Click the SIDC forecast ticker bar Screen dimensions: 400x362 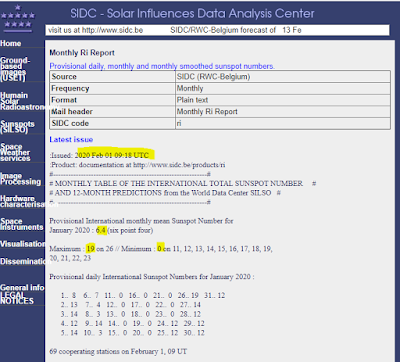(217, 30)
